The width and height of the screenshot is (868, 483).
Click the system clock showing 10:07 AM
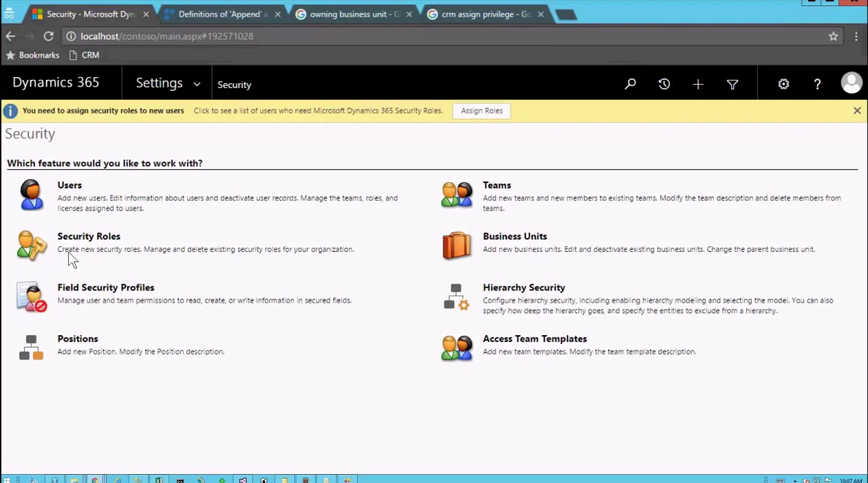(851, 480)
